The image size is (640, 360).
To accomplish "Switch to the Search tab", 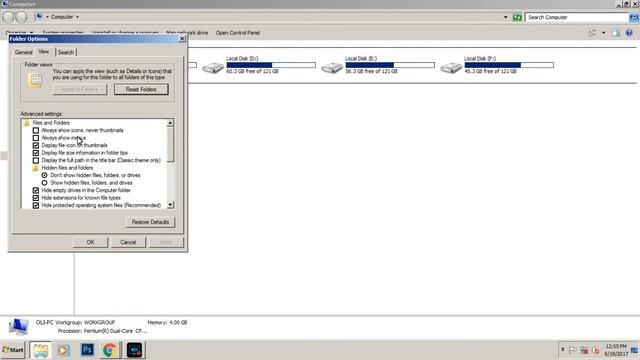I will (66, 52).
